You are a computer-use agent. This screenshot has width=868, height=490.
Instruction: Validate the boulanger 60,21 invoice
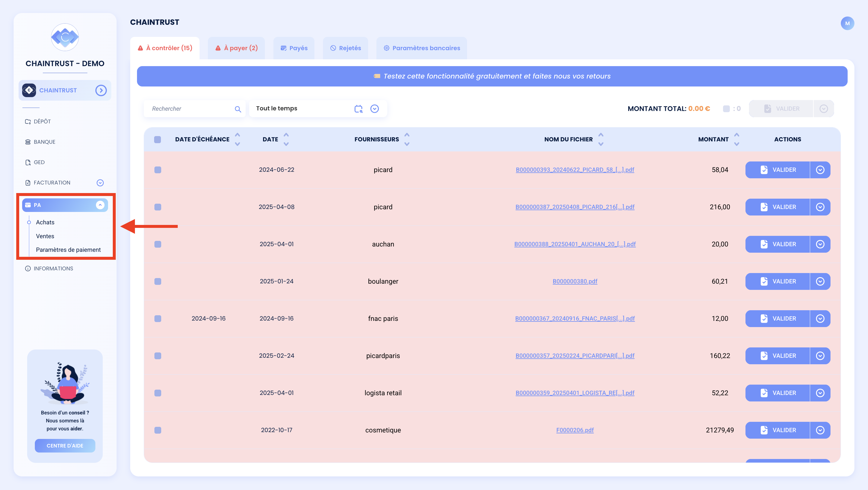click(x=778, y=281)
